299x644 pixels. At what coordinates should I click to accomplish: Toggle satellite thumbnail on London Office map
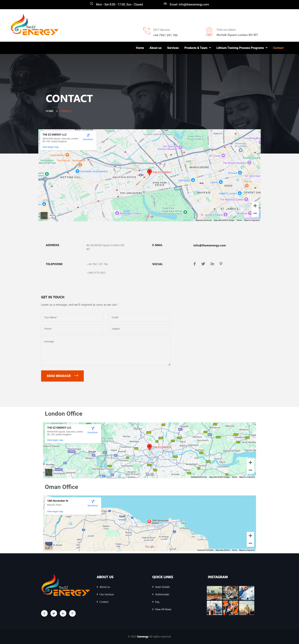(49, 472)
